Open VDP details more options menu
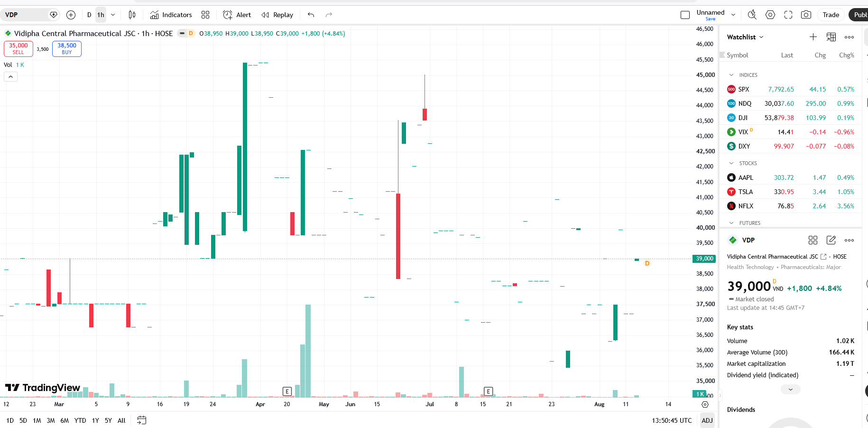The width and height of the screenshot is (868, 428). point(850,240)
